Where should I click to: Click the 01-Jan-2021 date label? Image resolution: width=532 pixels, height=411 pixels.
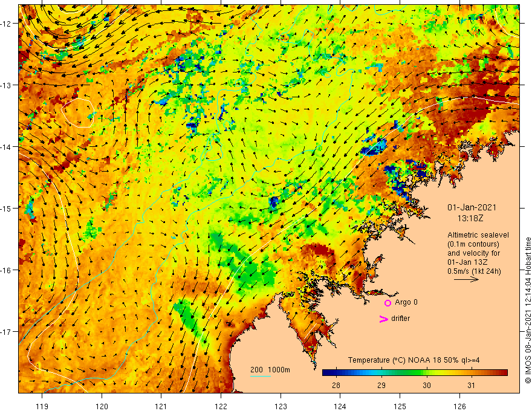click(472, 207)
